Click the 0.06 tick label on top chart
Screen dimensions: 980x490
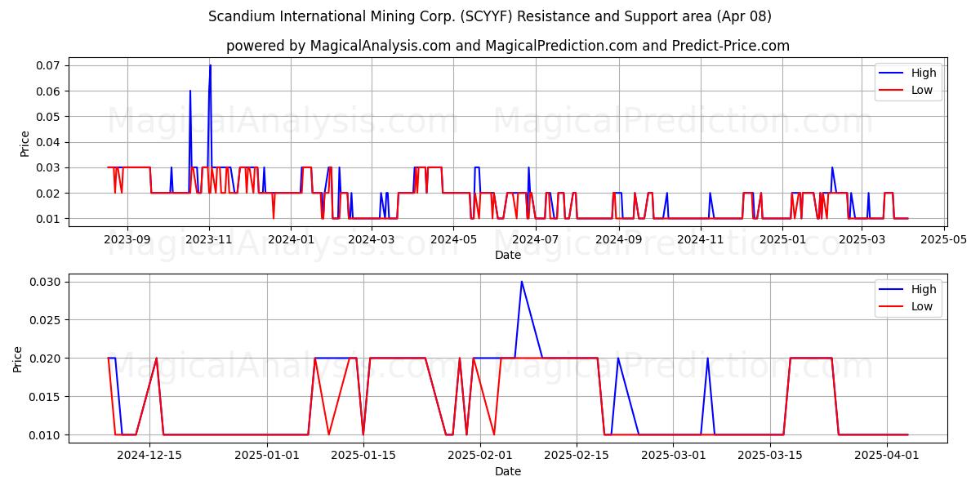(50, 91)
